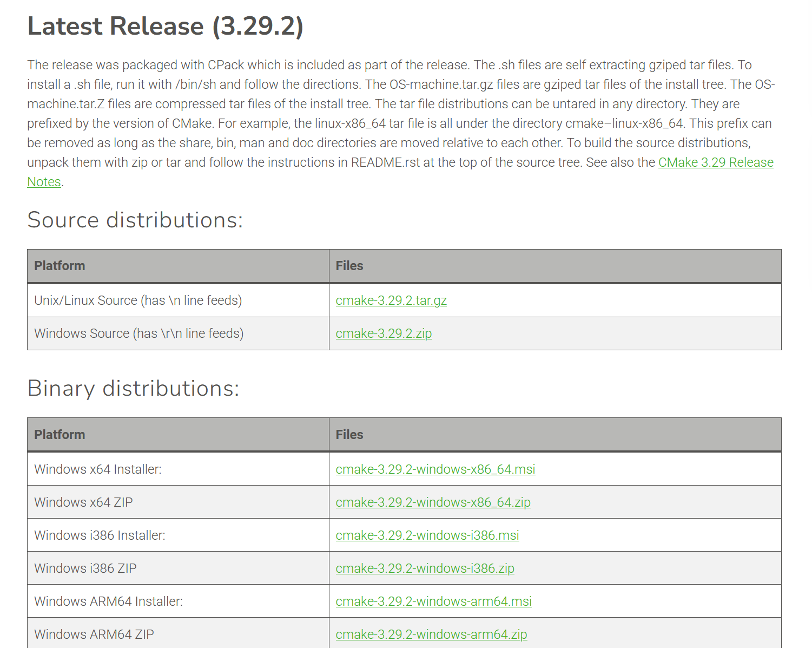This screenshot has height=648, width=812.
Task: Select the 'Windows x64 Installer:' cell
Action: point(178,469)
